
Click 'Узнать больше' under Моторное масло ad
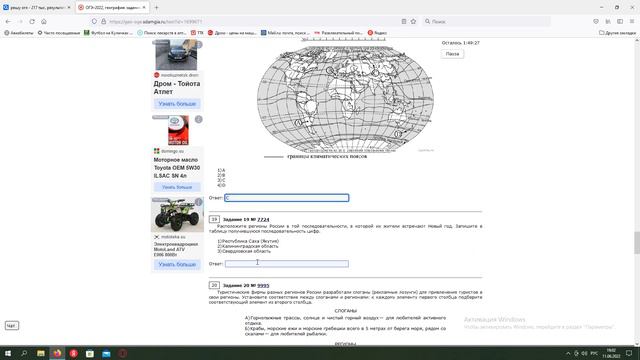click(177, 187)
